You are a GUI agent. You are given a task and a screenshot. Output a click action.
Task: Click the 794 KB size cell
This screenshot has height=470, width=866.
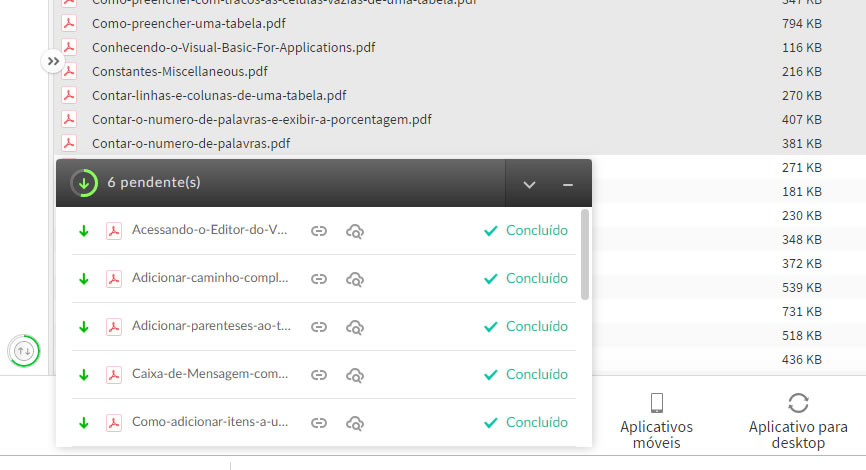[x=801, y=24]
